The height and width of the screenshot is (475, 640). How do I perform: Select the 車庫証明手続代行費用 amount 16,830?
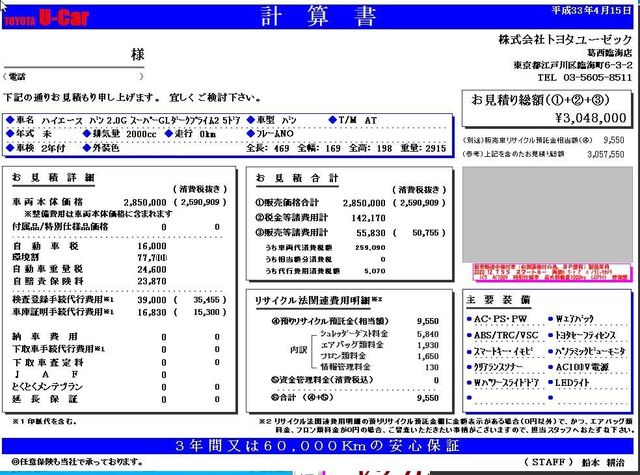[152, 312]
